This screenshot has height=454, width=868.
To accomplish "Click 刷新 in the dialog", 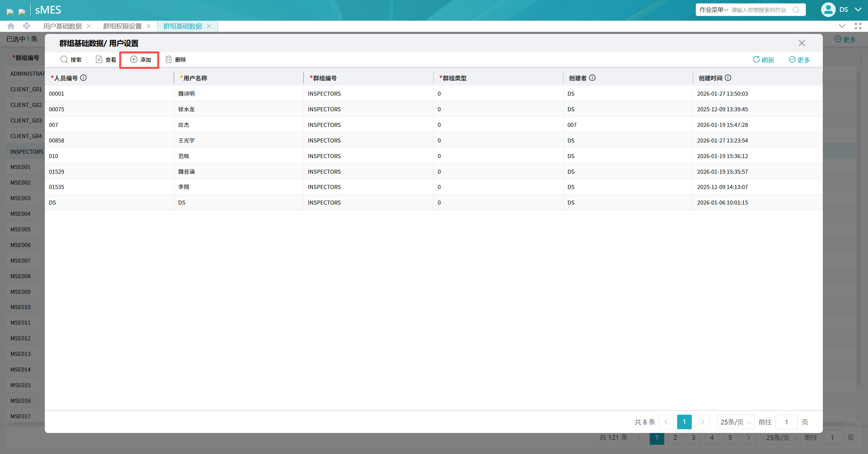I will 763,60.
